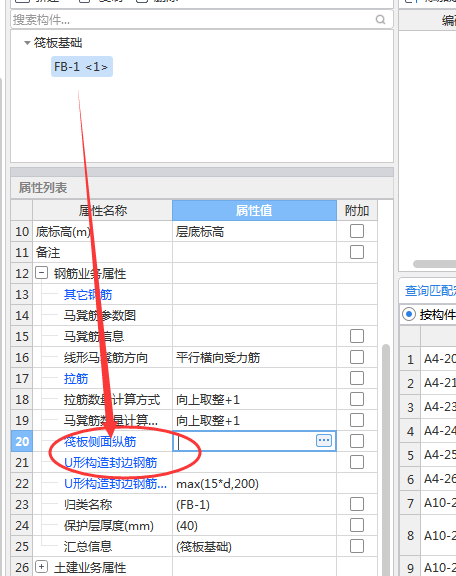
Task: Click the (FB-1) 归类名称 value
Action: (254, 504)
